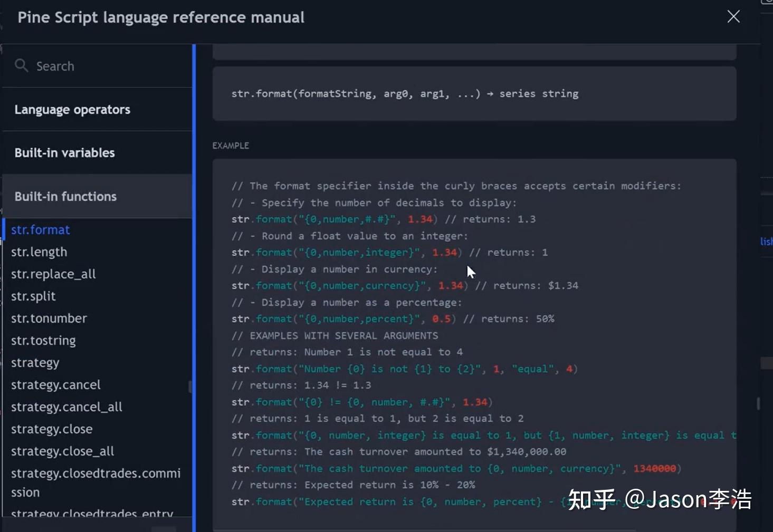Click the search magnifier icon

pos(21,65)
